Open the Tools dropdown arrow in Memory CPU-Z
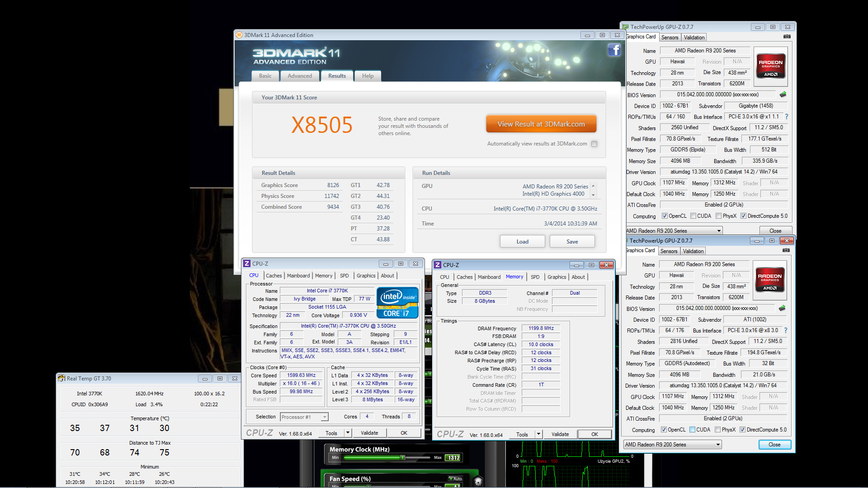 coord(538,434)
